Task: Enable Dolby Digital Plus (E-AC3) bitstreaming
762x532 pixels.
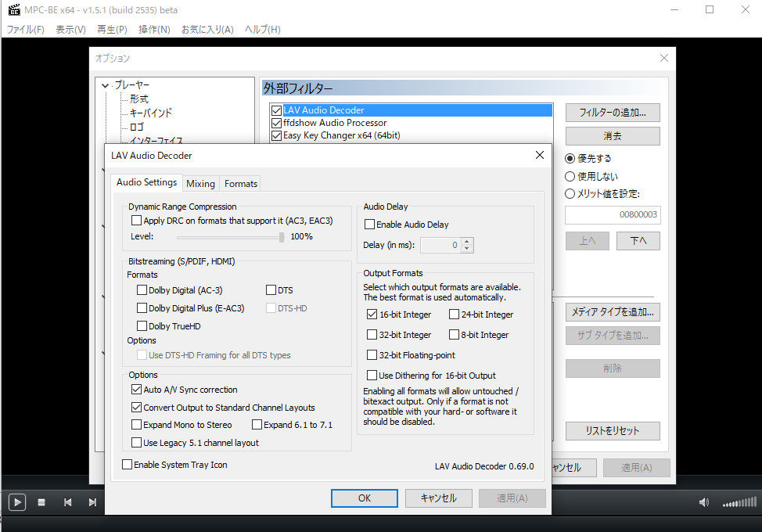Action: tap(142, 308)
